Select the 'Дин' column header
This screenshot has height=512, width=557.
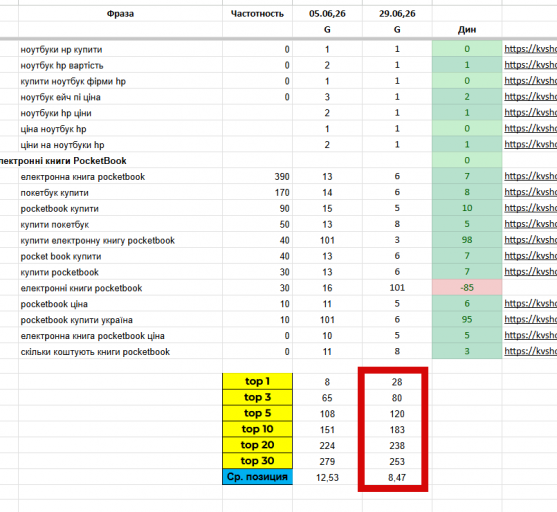pos(467,29)
